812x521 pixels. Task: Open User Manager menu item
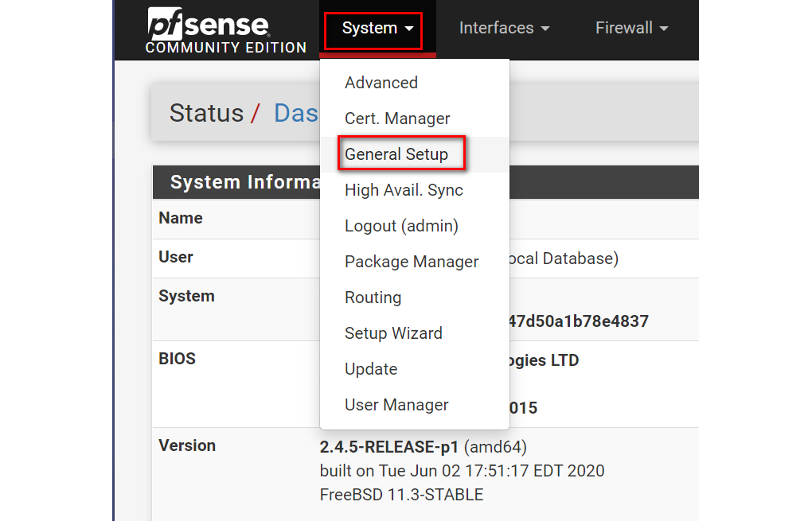point(396,405)
